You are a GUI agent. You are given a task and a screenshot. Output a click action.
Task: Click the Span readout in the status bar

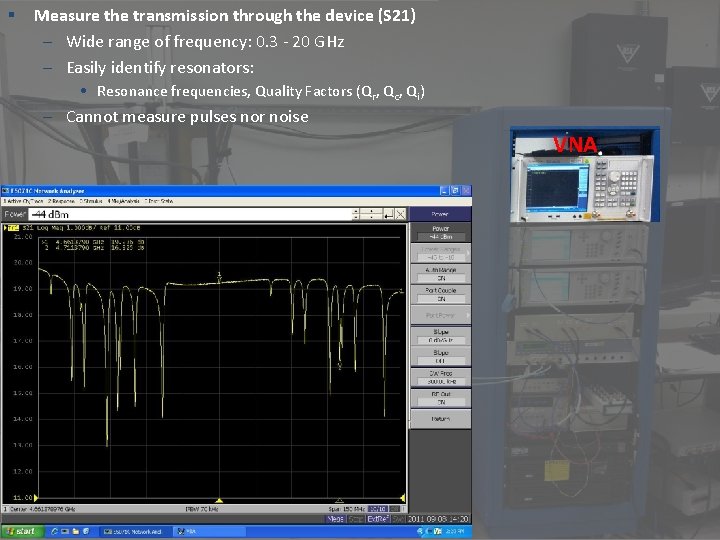(x=347, y=509)
